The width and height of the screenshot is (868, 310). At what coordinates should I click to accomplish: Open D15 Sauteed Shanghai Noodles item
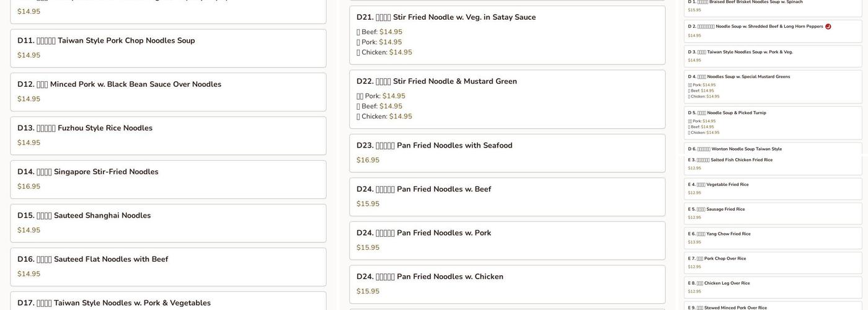(x=84, y=216)
